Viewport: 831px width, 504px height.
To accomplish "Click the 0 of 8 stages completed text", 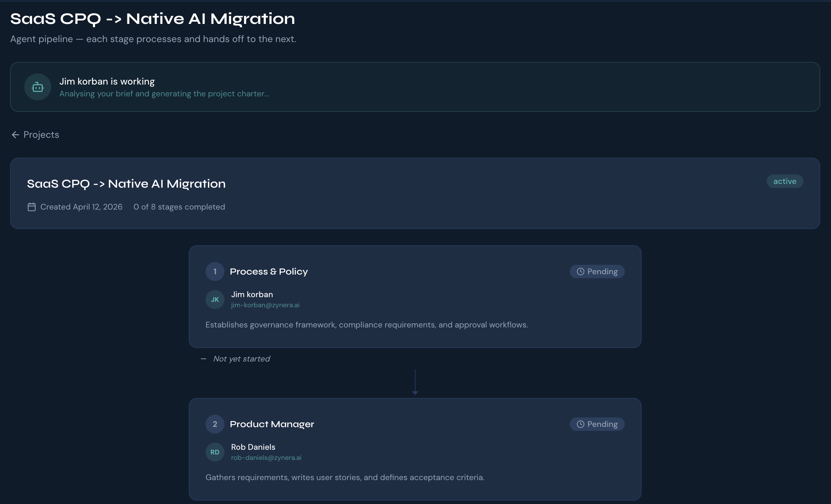I will point(179,207).
